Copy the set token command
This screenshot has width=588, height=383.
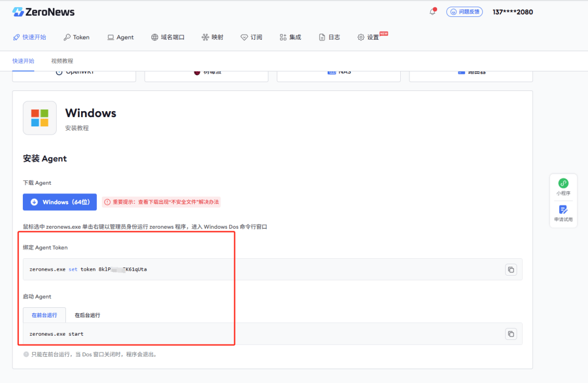pyautogui.click(x=511, y=269)
